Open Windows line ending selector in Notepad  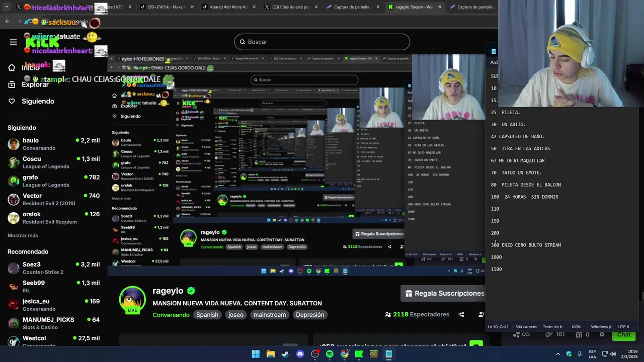(x=601, y=327)
